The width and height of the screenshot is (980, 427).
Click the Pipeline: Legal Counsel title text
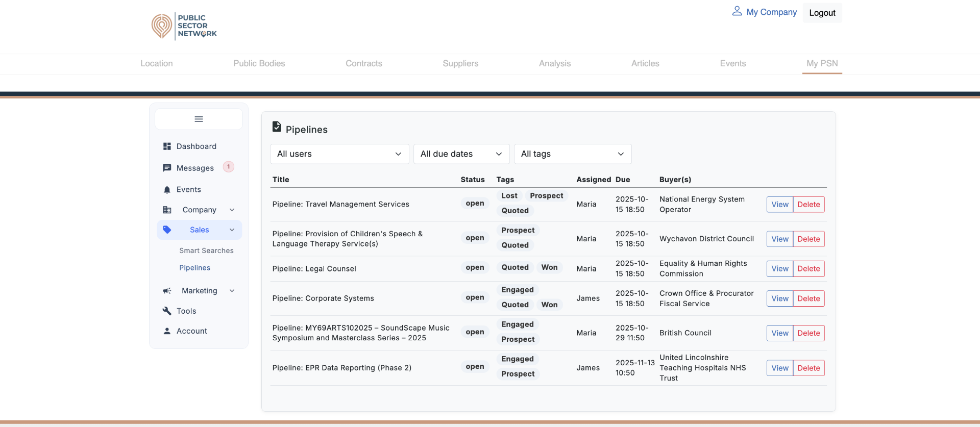pyautogui.click(x=314, y=269)
